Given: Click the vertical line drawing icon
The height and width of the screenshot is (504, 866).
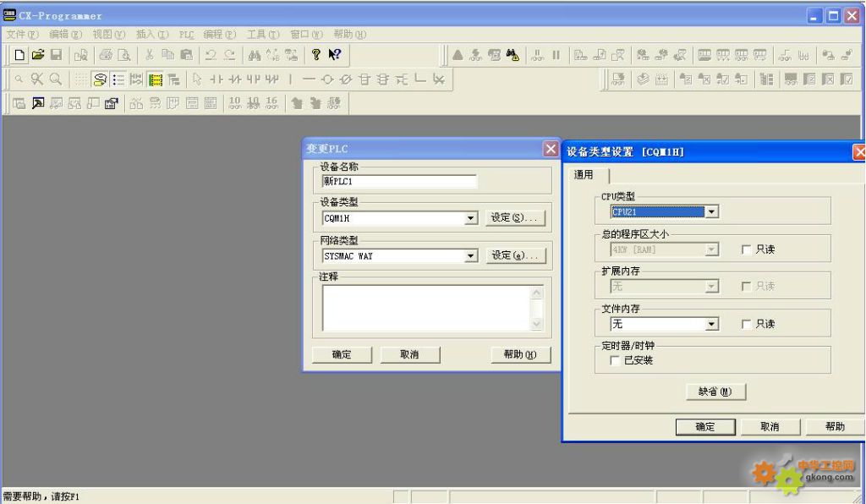Looking at the screenshot, I should [x=291, y=79].
